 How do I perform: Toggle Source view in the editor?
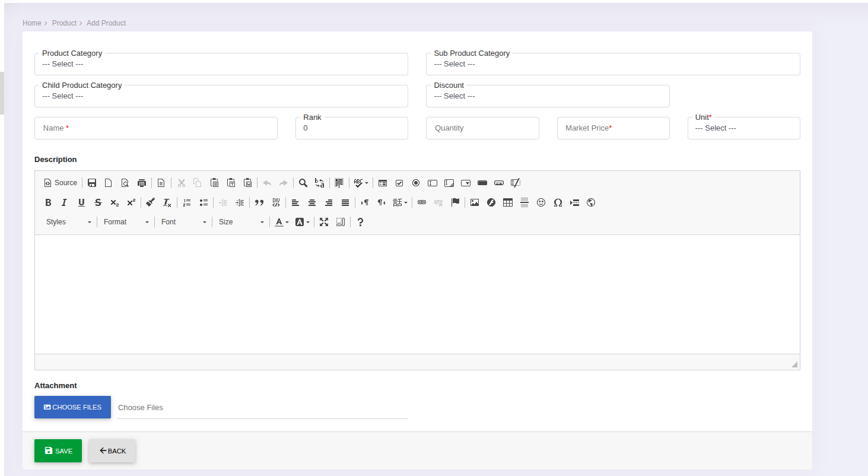61,183
